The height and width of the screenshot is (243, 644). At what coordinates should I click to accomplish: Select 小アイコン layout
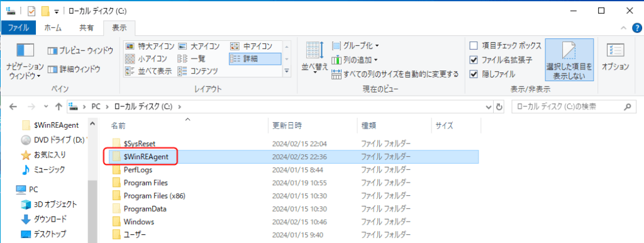coord(146,59)
